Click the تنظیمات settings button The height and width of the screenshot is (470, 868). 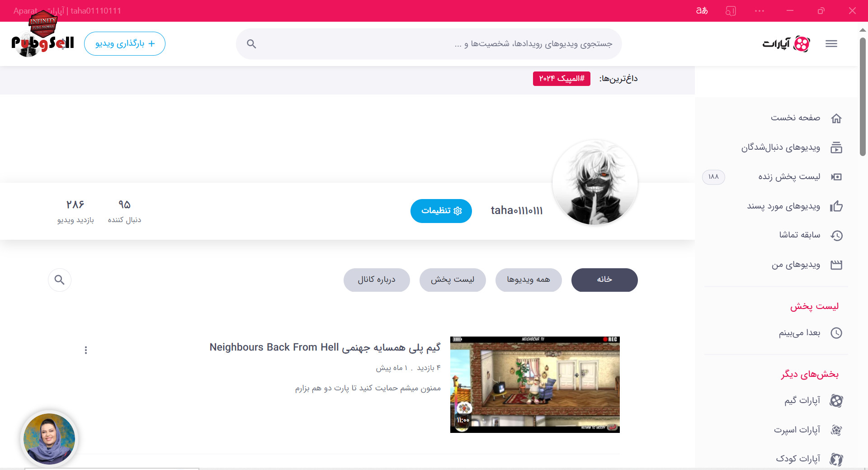441,211
